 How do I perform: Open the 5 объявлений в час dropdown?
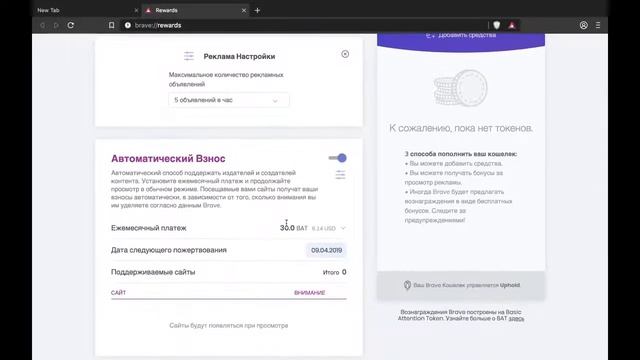(229, 100)
